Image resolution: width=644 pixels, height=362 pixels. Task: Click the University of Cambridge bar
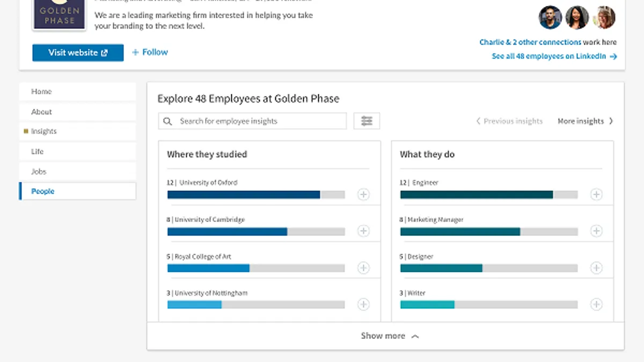tap(256, 232)
